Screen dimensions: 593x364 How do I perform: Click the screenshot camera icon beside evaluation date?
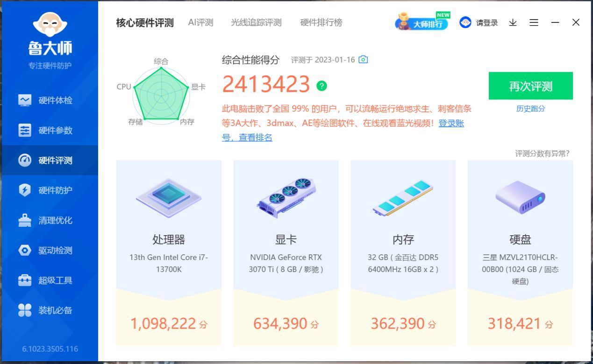point(363,60)
